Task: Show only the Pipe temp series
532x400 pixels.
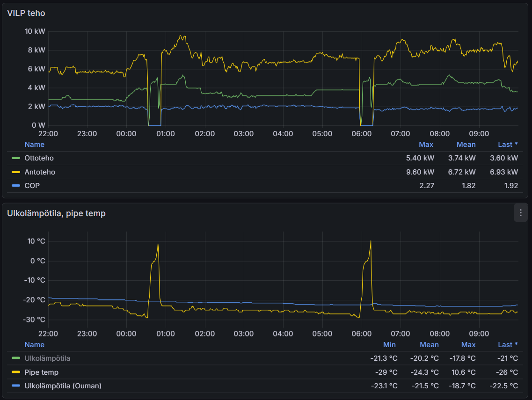Action: coord(41,372)
